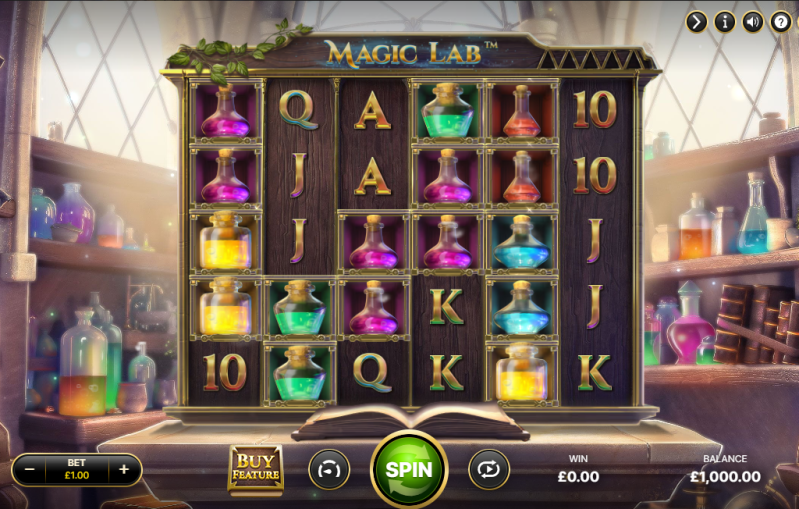This screenshot has height=509, width=799.
Task: Expand the arrow menu icon top right
Action: point(697,22)
